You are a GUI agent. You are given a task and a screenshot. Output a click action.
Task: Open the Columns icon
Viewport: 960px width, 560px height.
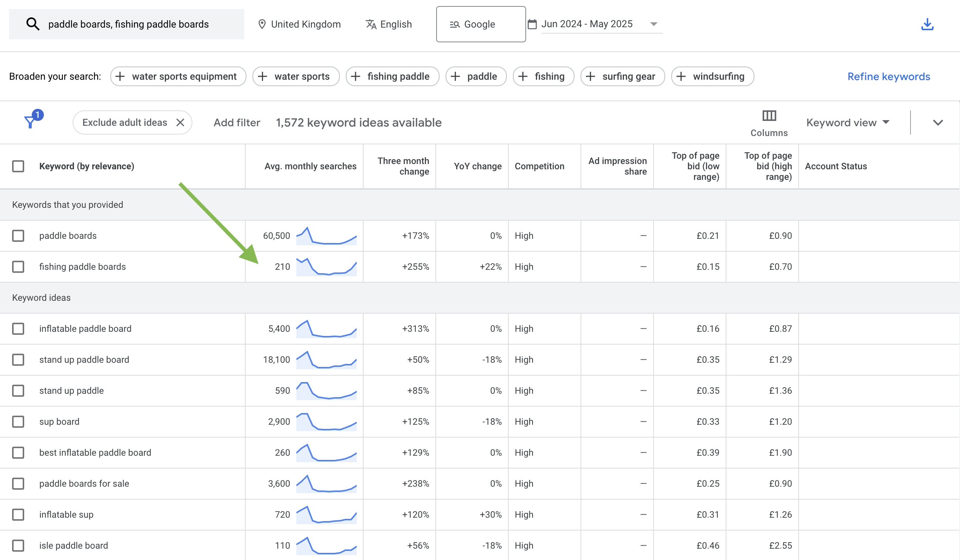point(769,115)
